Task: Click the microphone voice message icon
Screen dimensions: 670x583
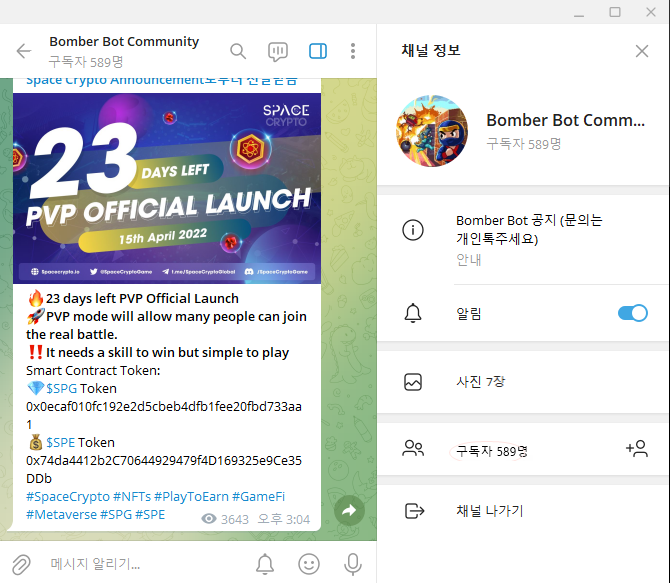Action: (353, 564)
